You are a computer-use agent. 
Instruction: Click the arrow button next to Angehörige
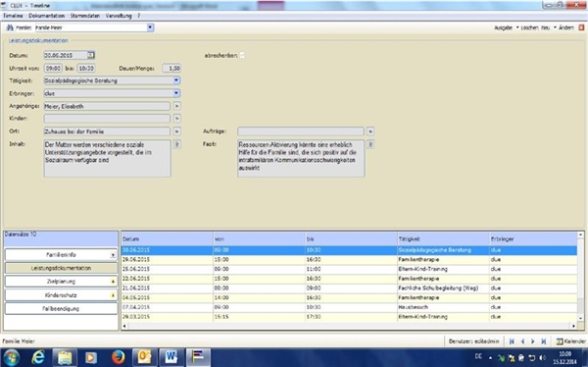click(177, 106)
